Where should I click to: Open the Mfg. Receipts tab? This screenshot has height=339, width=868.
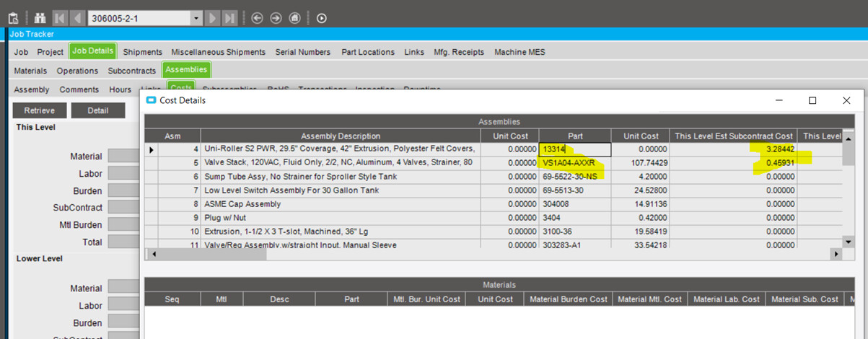(x=459, y=52)
